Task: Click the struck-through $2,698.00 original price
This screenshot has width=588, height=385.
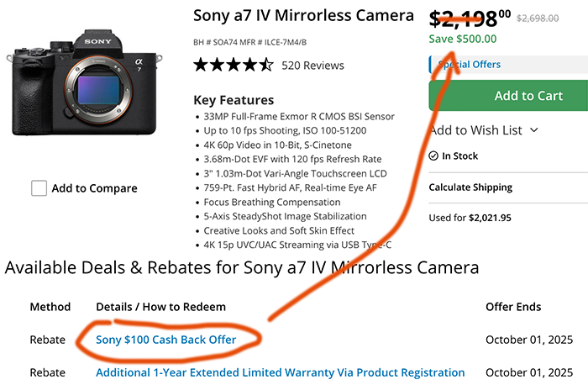Action: [538, 18]
